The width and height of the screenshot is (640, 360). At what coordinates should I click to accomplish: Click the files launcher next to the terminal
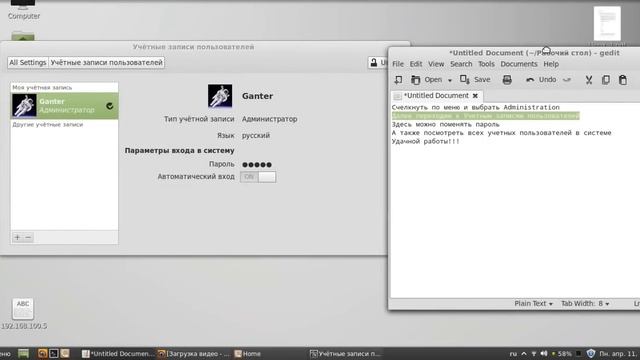pyautogui.click(x=65, y=353)
